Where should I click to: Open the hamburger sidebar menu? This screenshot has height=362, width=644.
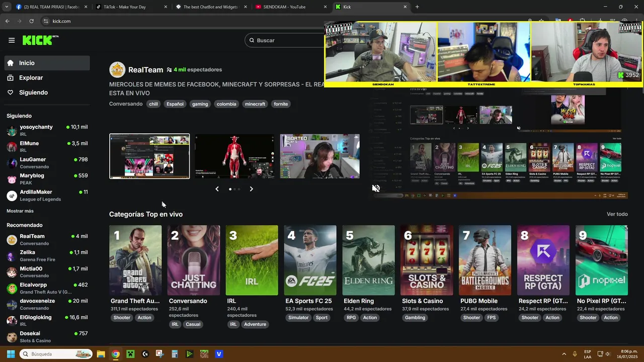12,40
